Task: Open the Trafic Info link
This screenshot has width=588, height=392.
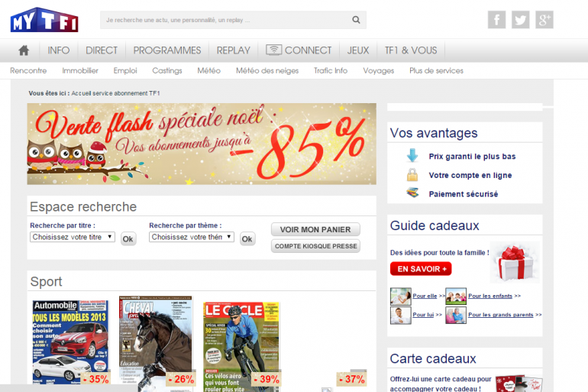Action: [x=331, y=70]
